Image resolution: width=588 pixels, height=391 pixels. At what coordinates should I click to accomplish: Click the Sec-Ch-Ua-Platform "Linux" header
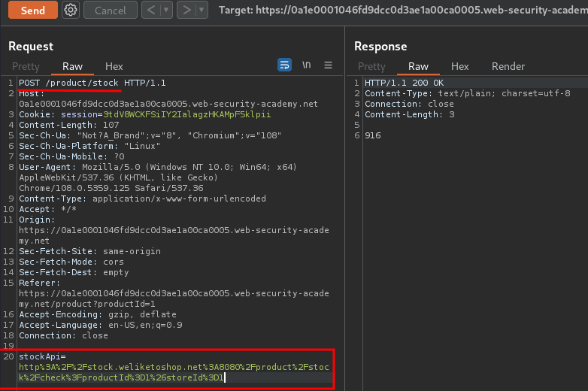click(x=89, y=146)
